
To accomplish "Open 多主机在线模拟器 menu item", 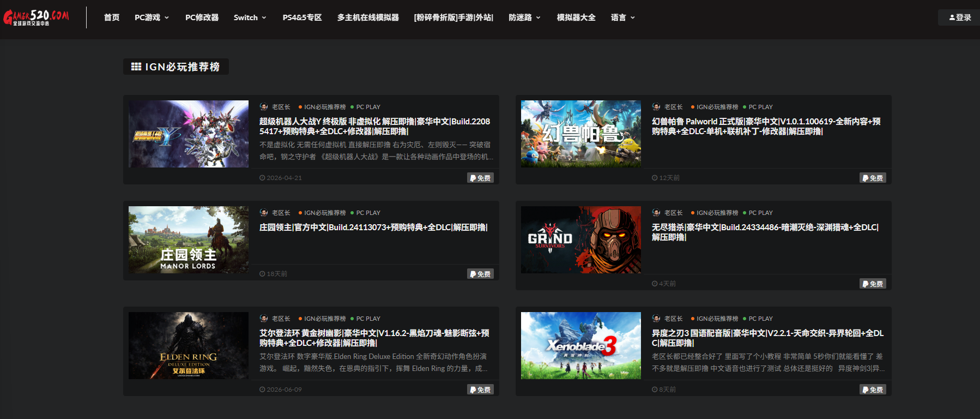I will pyautogui.click(x=368, y=17).
